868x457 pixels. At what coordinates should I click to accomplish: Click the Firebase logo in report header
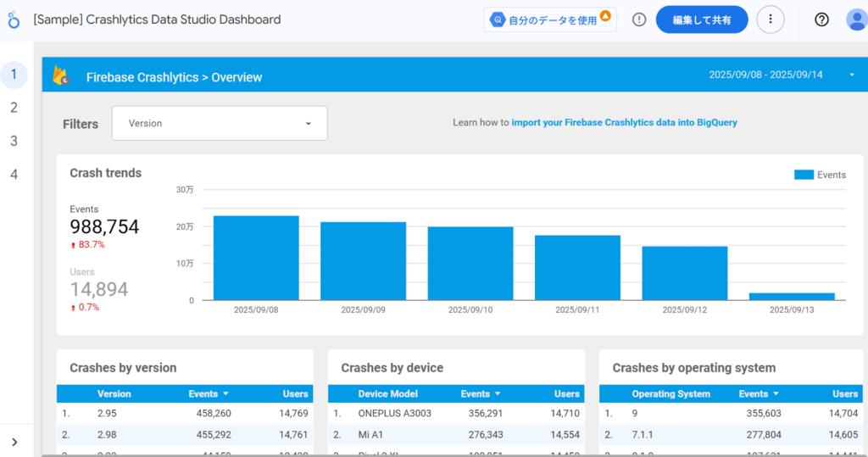point(61,76)
